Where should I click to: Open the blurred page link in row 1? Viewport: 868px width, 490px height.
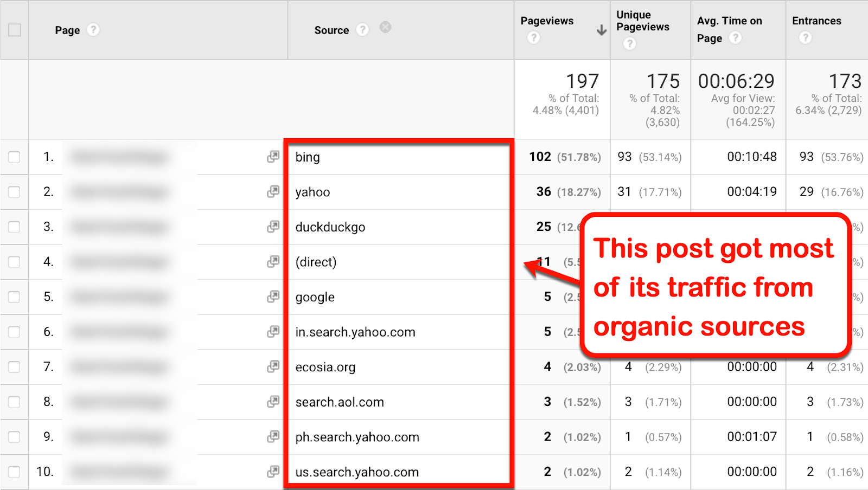pyautogui.click(x=118, y=157)
